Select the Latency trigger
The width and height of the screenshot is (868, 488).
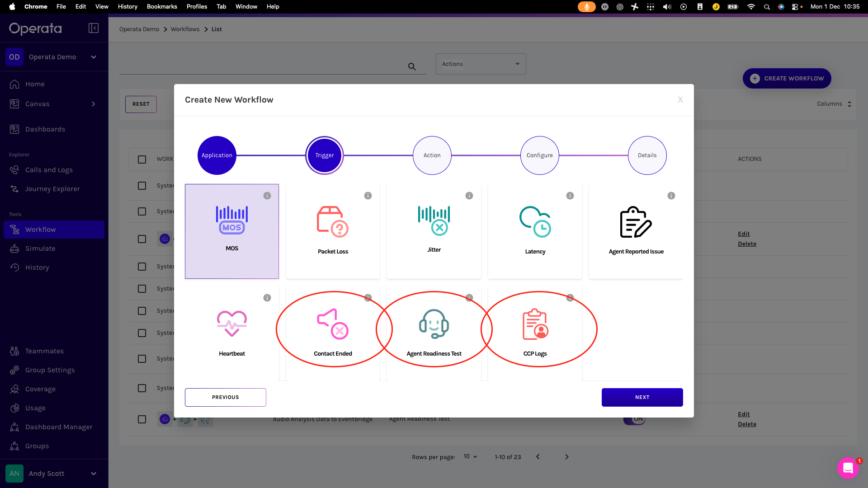[x=535, y=231]
